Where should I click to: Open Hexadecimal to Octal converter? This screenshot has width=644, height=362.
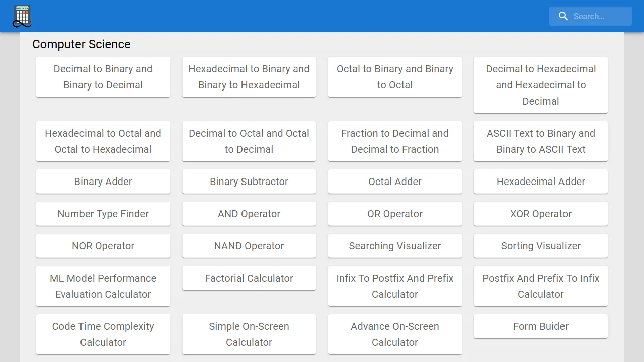103,141
